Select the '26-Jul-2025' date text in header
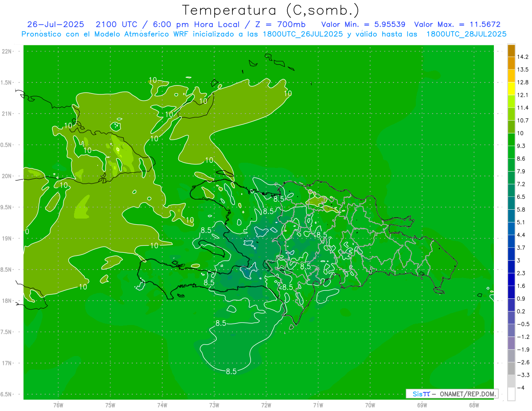Screen dimensions: 532x411 (55, 24)
